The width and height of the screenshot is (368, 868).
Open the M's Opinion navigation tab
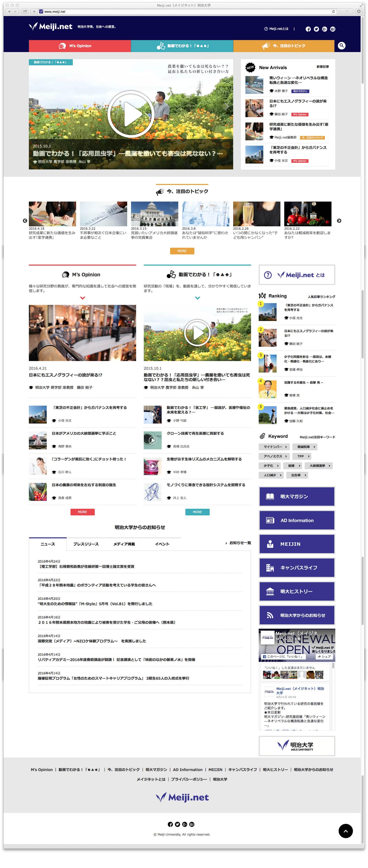pyautogui.click(x=80, y=46)
